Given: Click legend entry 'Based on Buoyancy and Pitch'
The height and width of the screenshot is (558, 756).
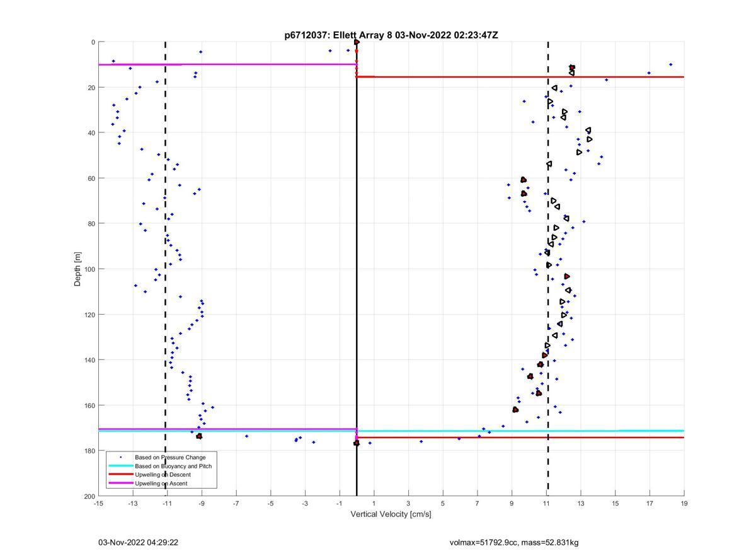Looking at the screenshot, I should point(173,466).
